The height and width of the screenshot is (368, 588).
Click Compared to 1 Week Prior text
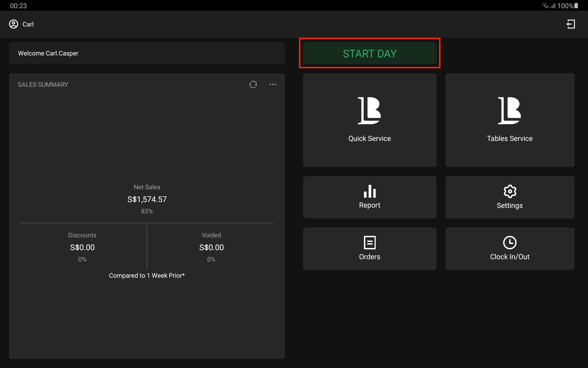click(147, 276)
